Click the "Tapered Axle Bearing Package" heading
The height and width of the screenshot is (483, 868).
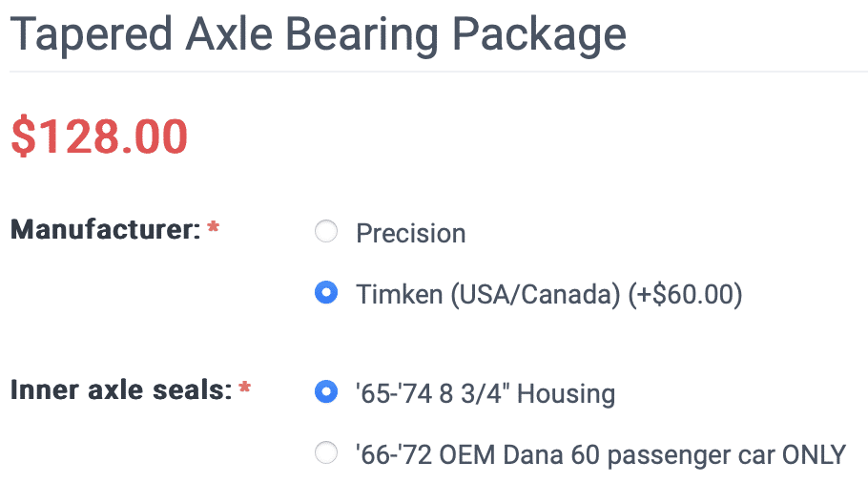tap(318, 35)
